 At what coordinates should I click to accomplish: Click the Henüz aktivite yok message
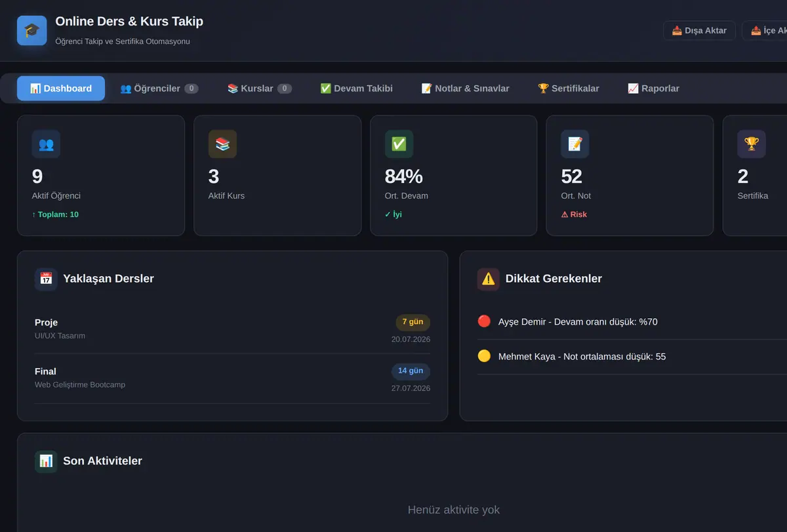454,510
